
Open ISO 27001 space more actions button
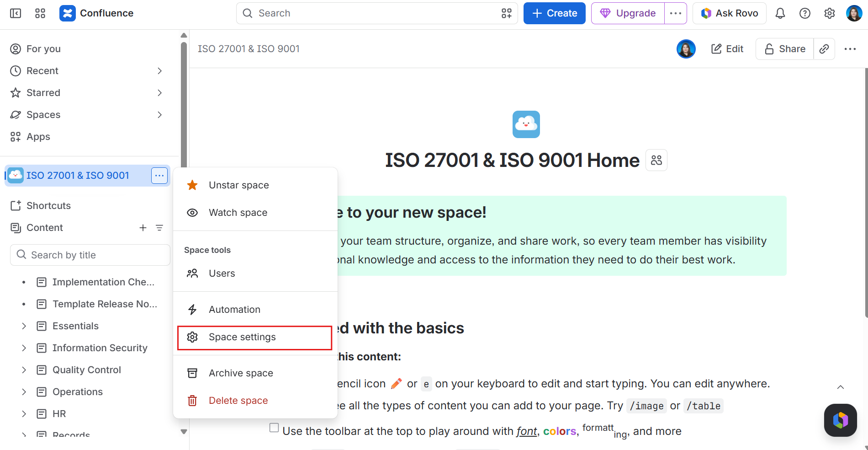pos(159,176)
